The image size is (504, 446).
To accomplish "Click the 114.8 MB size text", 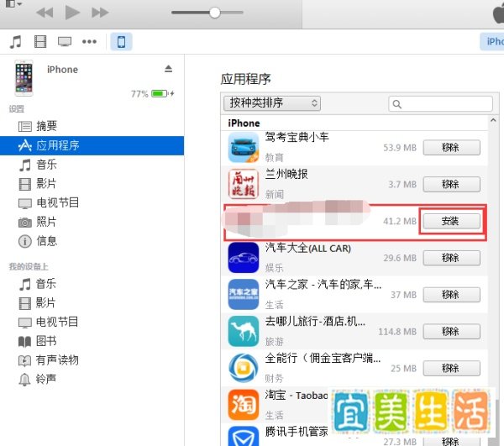I will click(x=397, y=332).
